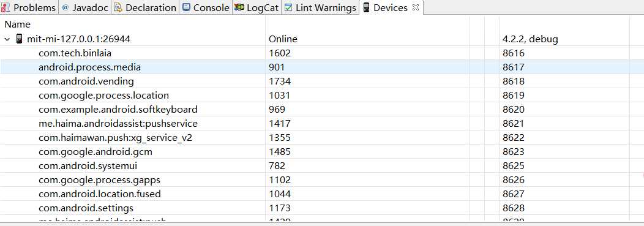Image resolution: width=644 pixels, height=226 pixels.
Task: Click PID value 1417
Action: point(280,124)
